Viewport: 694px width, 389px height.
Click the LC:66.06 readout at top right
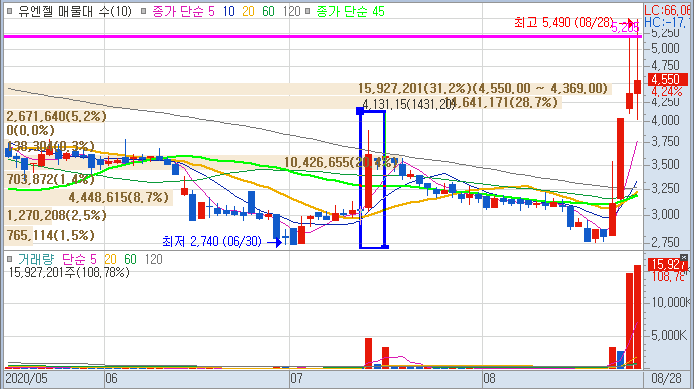pyautogui.click(x=668, y=10)
